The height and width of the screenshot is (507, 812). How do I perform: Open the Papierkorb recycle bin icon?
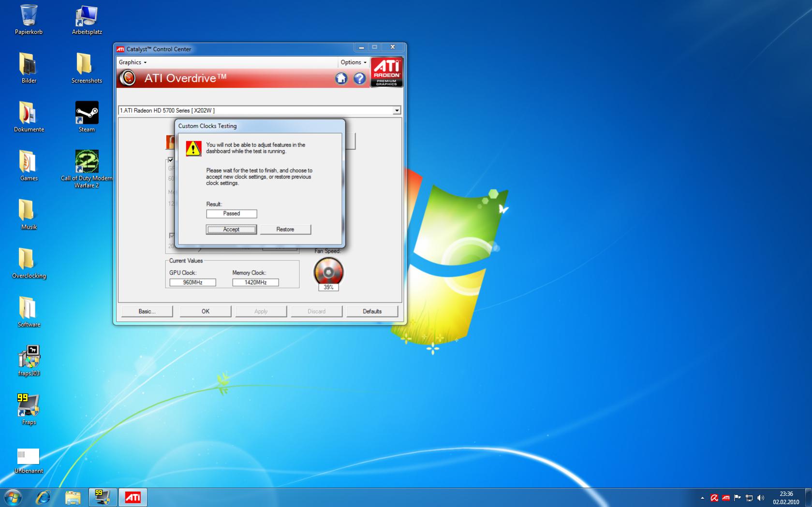coord(29,19)
